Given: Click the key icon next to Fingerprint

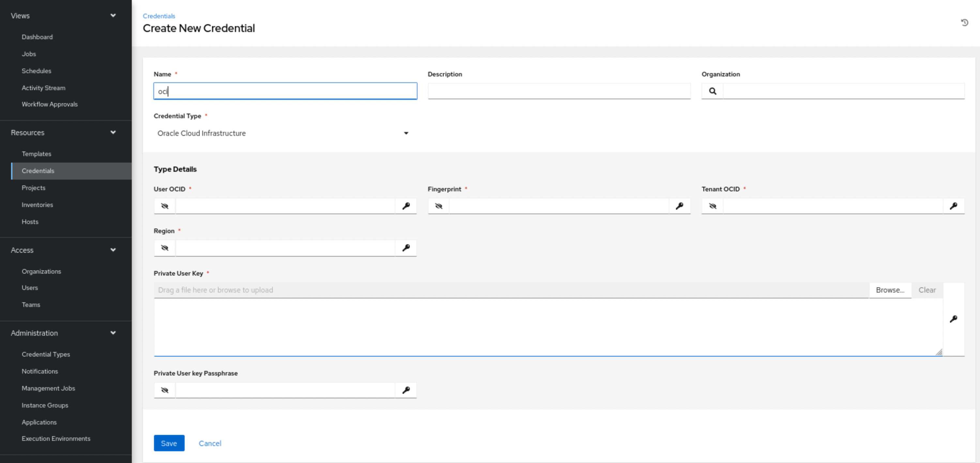Looking at the screenshot, I should 680,205.
